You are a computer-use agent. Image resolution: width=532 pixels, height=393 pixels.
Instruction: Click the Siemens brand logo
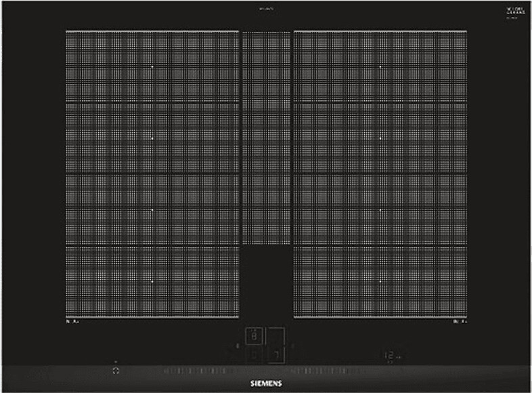[x=266, y=383]
